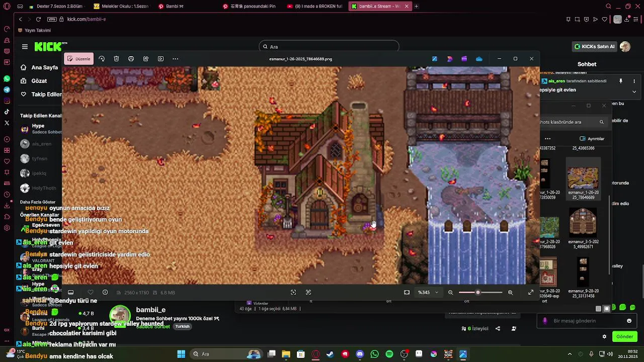Open Windows Start menu
This screenshot has width=644, height=362.
coord(181,354)
